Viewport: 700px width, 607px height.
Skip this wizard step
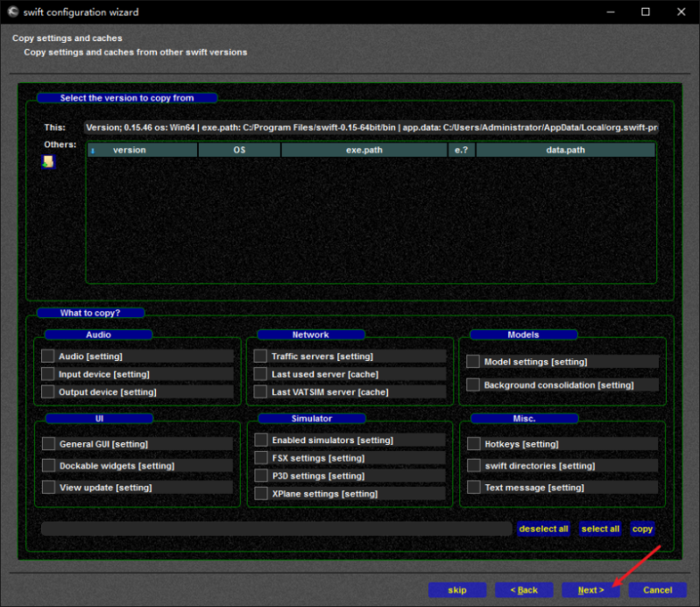457,590
